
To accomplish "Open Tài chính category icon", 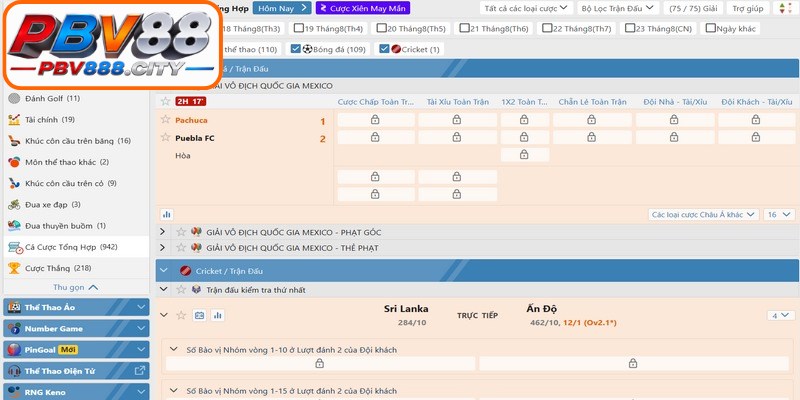I will point(14,120).
